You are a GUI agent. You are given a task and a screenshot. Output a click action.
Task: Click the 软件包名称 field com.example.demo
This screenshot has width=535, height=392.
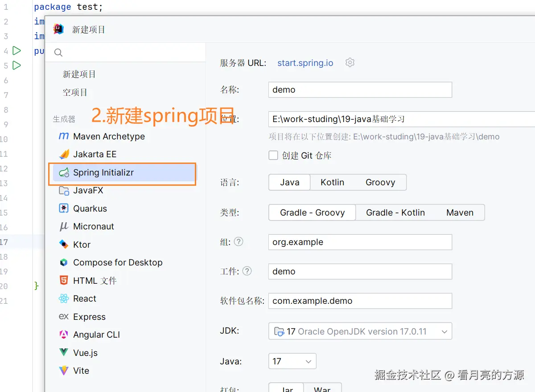pyautogui.click(x=360, y=301)
